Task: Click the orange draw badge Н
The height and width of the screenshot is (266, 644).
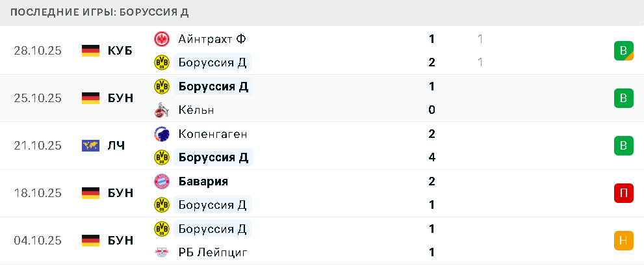Action: 623,241
